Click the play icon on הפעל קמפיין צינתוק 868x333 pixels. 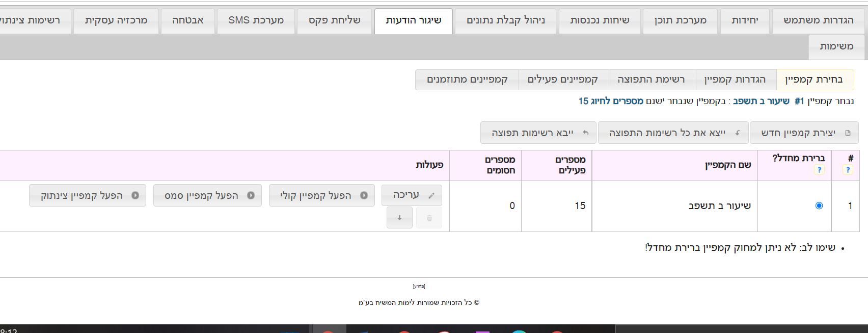[135, 195]
